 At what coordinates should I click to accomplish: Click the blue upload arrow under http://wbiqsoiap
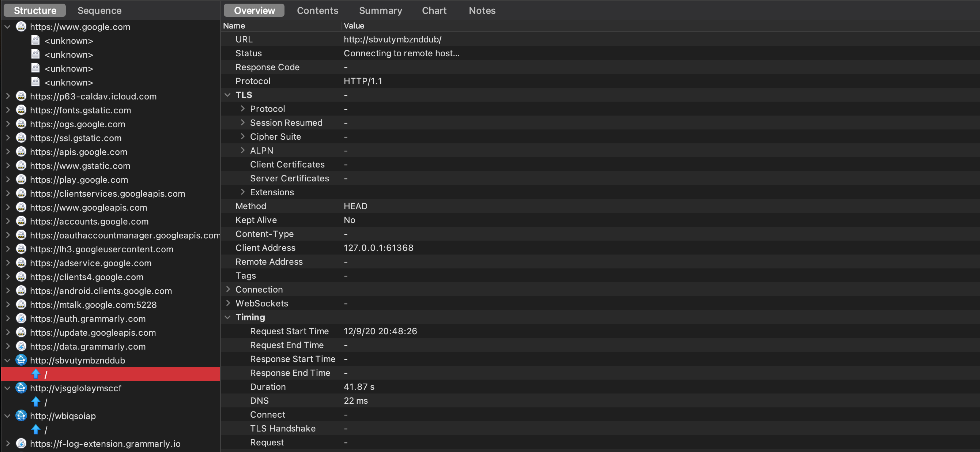pyautogui.click(x=36, y=430)
